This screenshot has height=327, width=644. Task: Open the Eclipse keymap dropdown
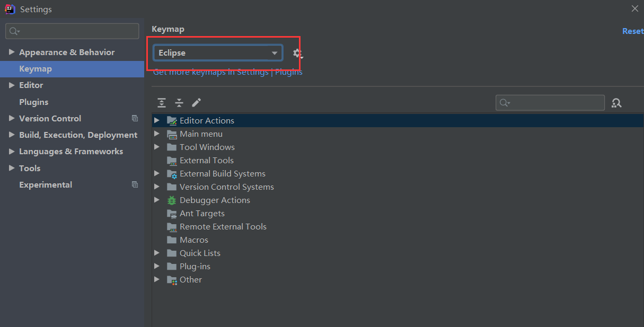218,53
